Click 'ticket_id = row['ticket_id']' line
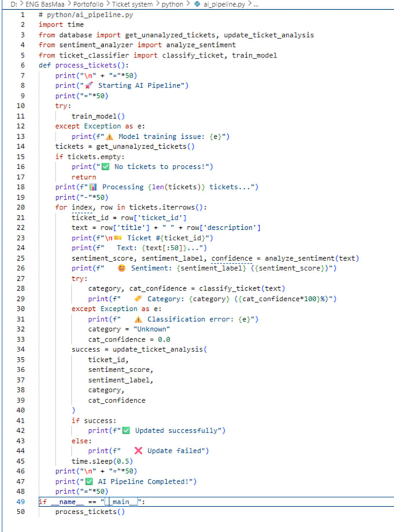 (x=129, y=218)
